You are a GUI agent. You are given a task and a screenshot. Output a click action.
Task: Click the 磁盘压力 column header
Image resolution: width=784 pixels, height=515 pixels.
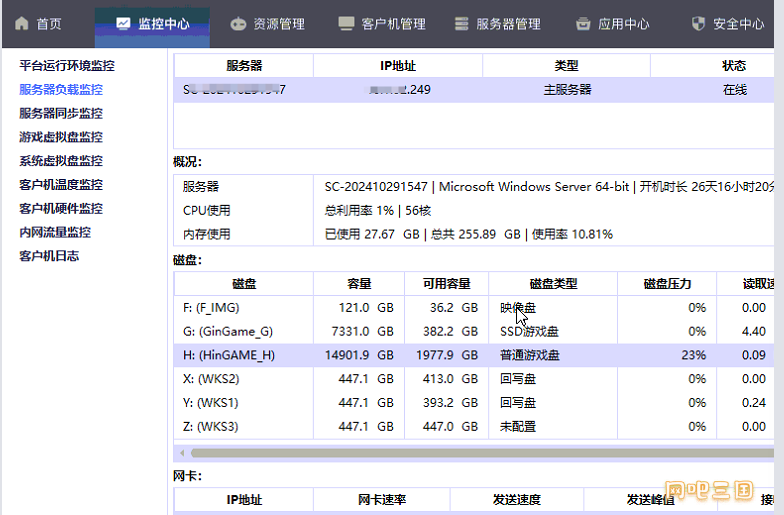[x=666, y=284]
